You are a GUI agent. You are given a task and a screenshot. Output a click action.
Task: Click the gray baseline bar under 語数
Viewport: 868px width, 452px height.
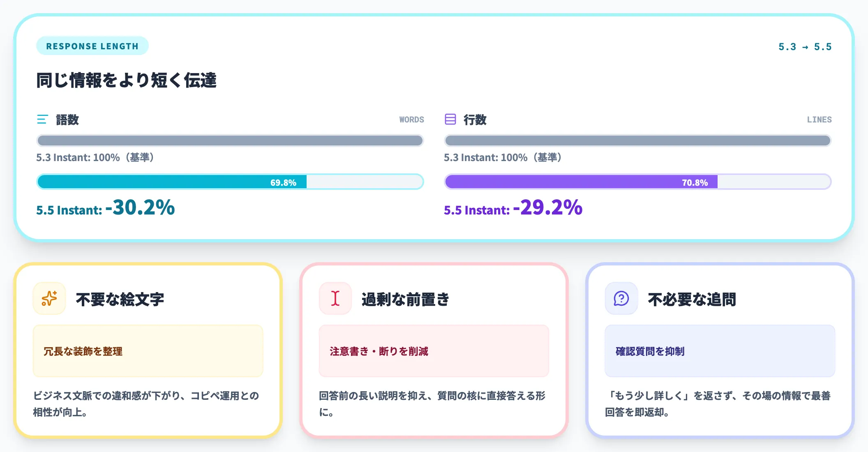point(230,141)
